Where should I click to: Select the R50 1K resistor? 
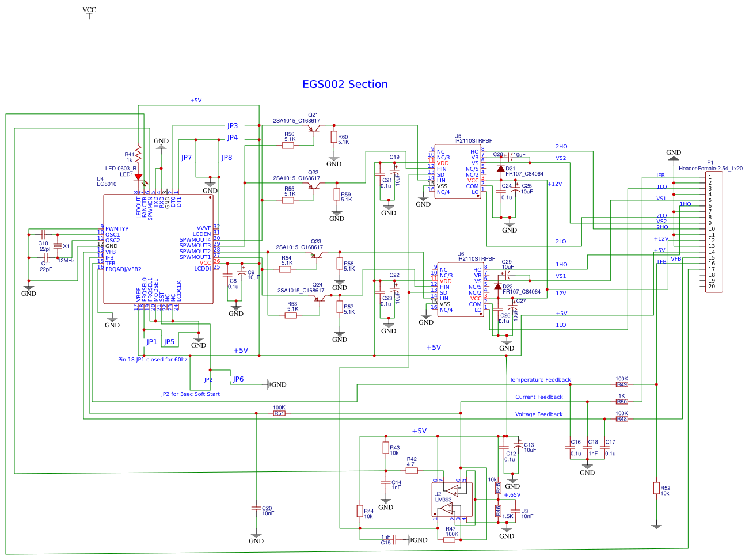(x=622, y=402)
